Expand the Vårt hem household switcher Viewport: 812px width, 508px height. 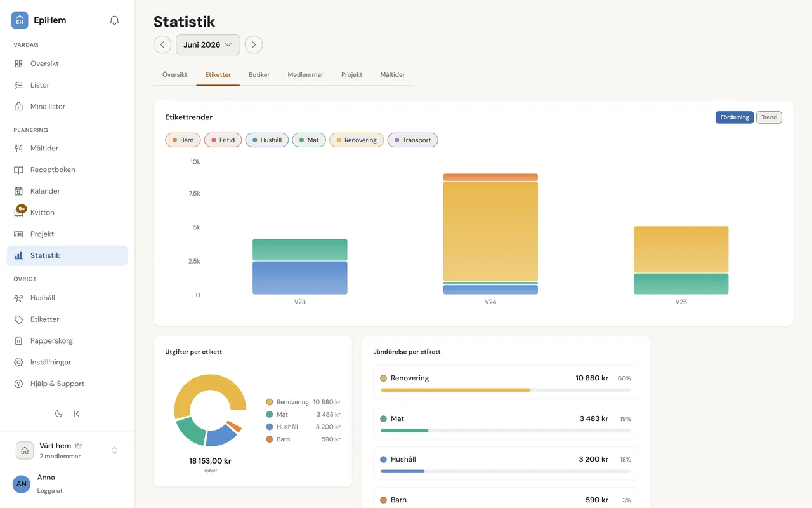(114, 450)
